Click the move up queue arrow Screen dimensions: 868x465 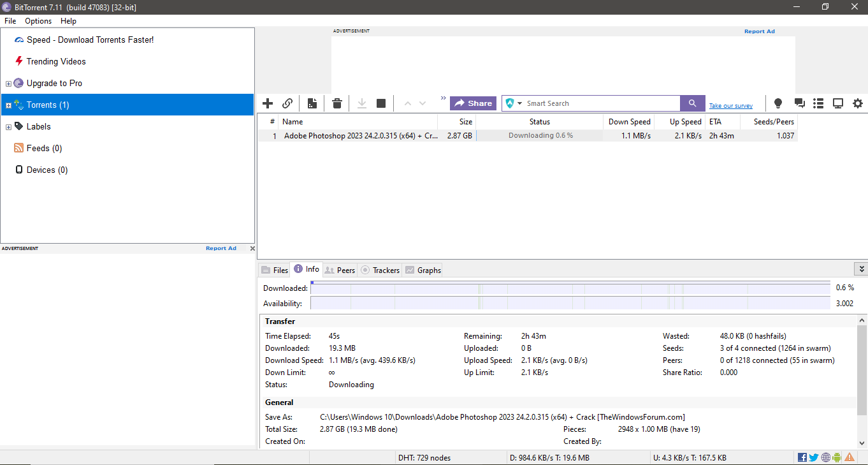(408, 103)
